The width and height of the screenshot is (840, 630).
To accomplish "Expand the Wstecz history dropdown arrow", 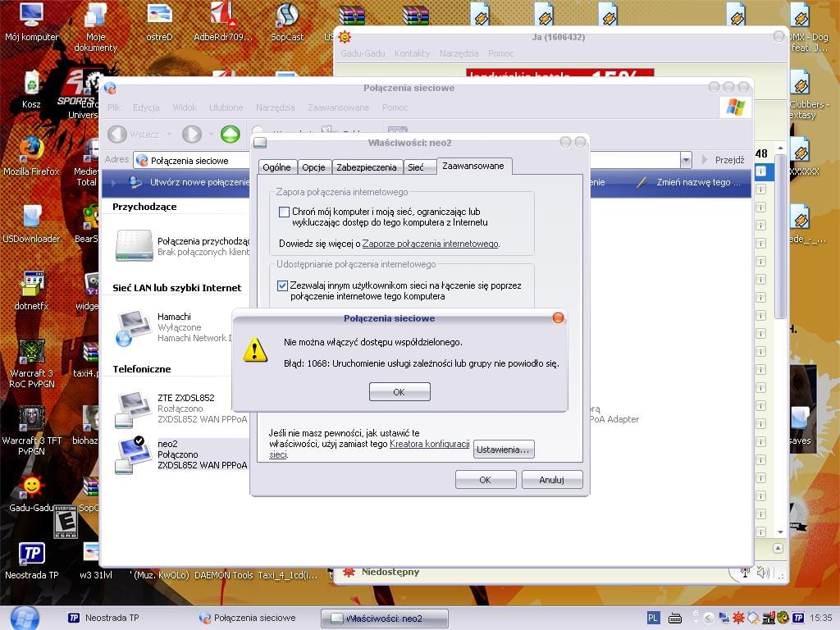I will 169,134.
